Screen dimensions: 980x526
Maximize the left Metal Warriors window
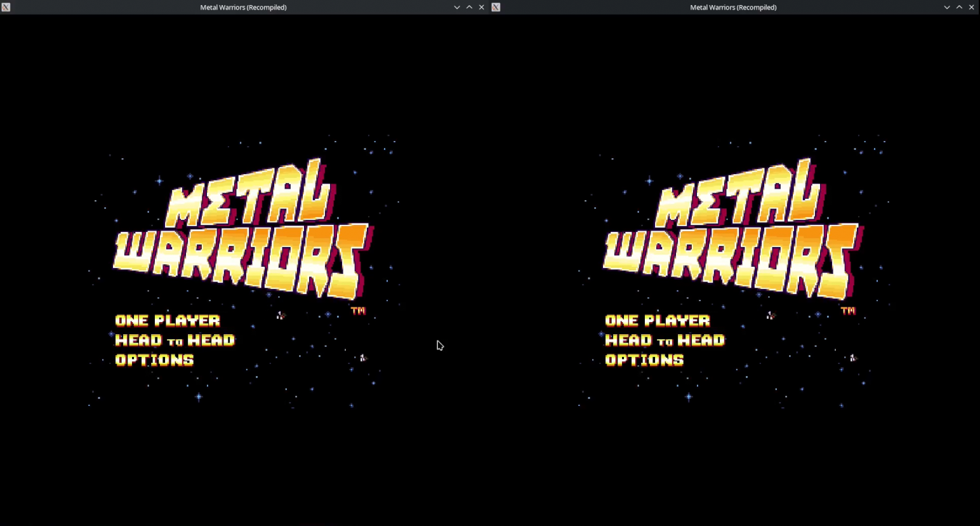(469, 8)
